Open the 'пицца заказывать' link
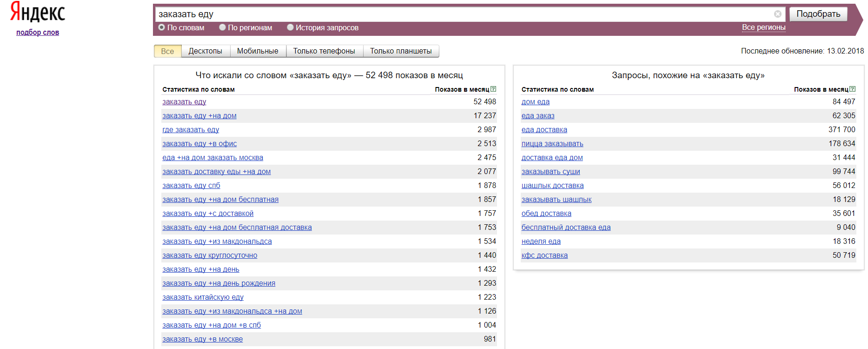Viewport: 868px width, 349px height. click(x=552, y=144)
